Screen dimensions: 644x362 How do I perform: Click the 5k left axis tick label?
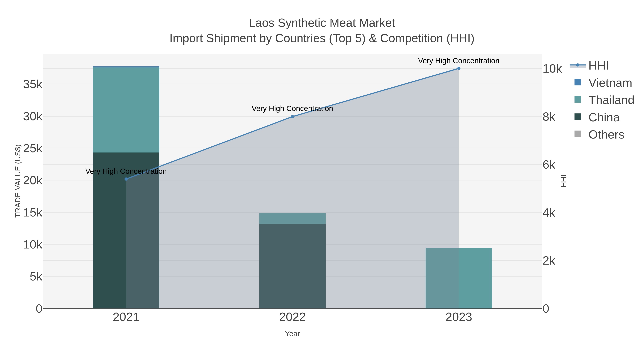coord(36,277)
